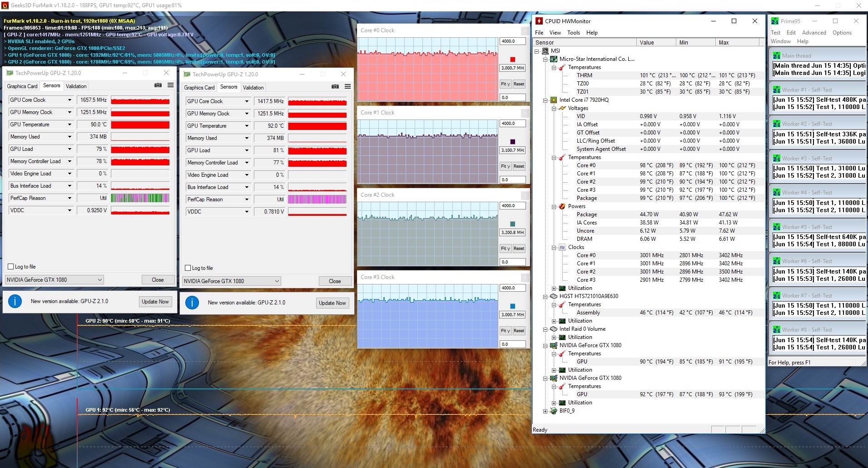Click the title bar icon of left GPU-Z window
The image size is (868, 468).
tap(10, 73)
